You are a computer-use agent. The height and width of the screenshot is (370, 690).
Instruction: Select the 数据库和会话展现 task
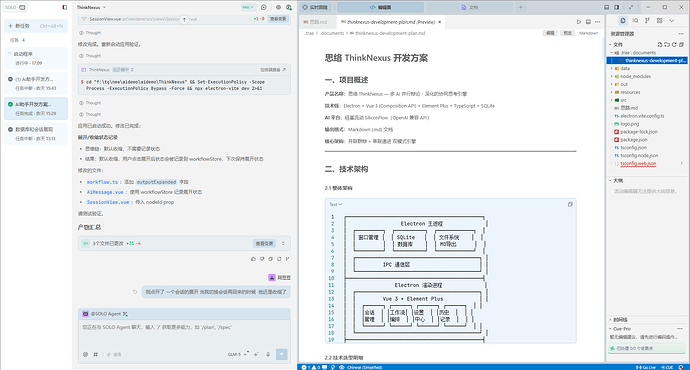tap(36, 134)
